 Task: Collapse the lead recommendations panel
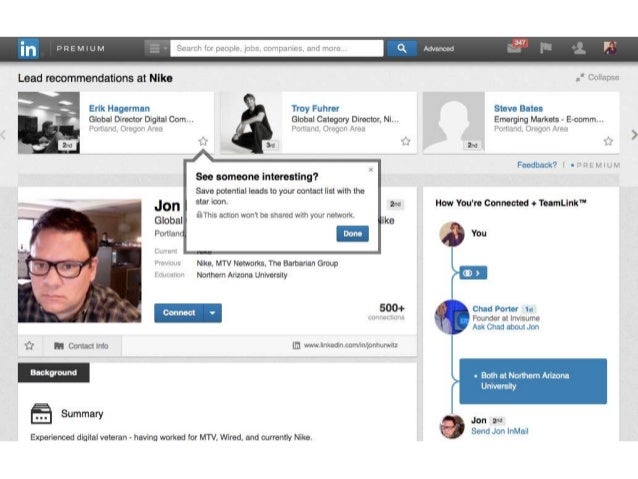(x=597, y=77)
